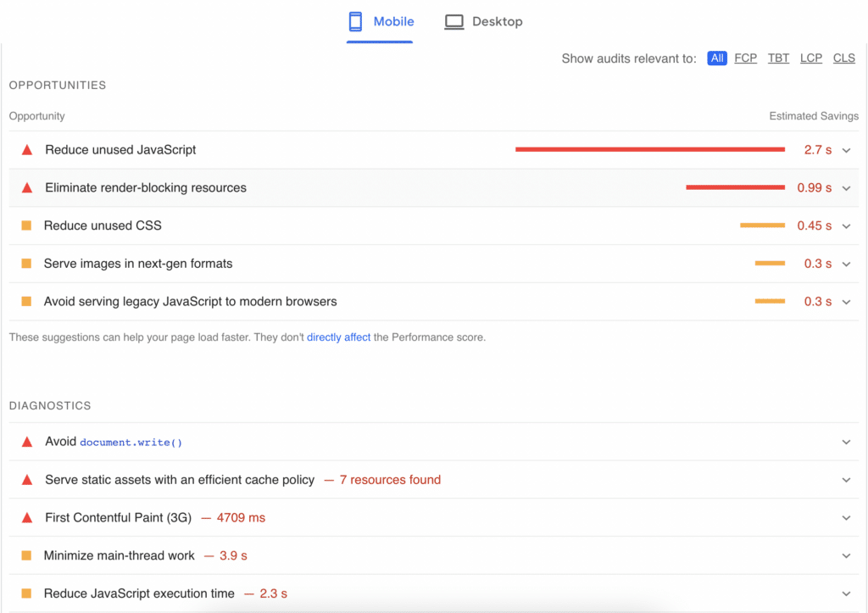The image size is (868, 613).
Task: Click the 7 resources found text
Action: (390, 479)
